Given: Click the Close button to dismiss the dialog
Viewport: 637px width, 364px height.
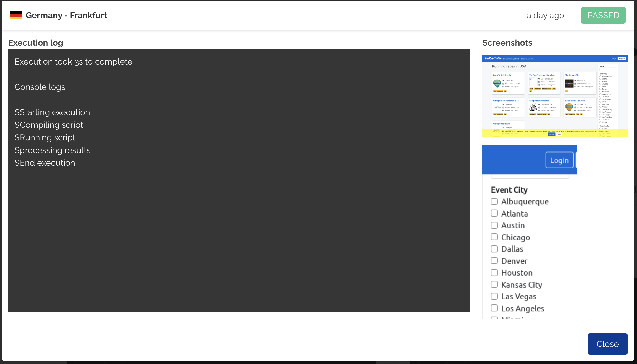Looking at the screenshot, I should click(607, 344).
